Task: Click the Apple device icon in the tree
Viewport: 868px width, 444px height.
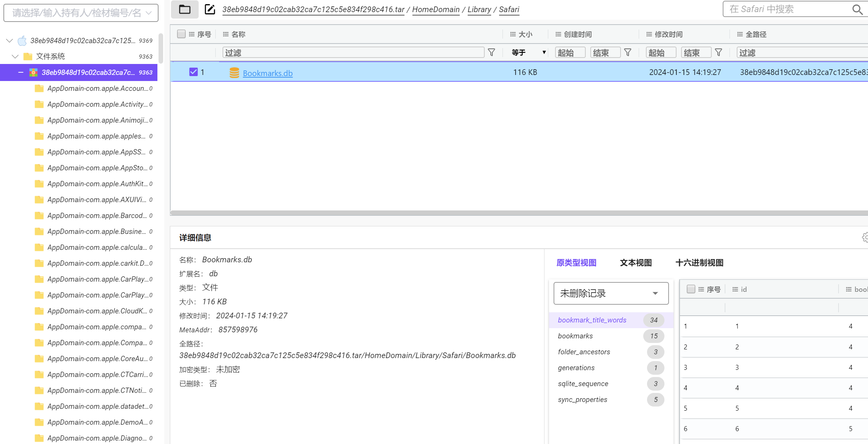Action: pyautogui.click(x=22, y=41)
